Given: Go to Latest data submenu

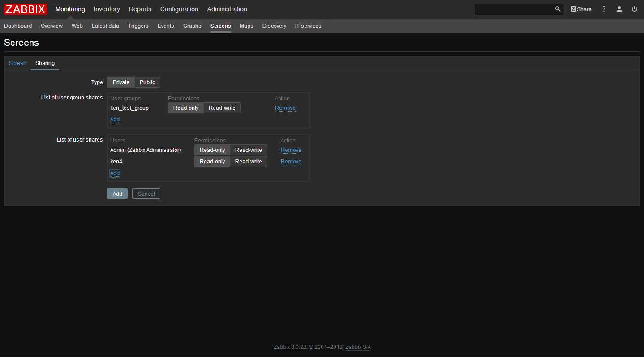Looking at the screenshot, I should coord(105,26).
